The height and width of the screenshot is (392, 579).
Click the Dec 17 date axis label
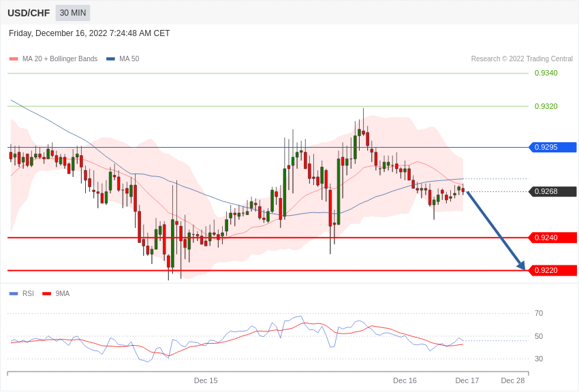point(467,380)
